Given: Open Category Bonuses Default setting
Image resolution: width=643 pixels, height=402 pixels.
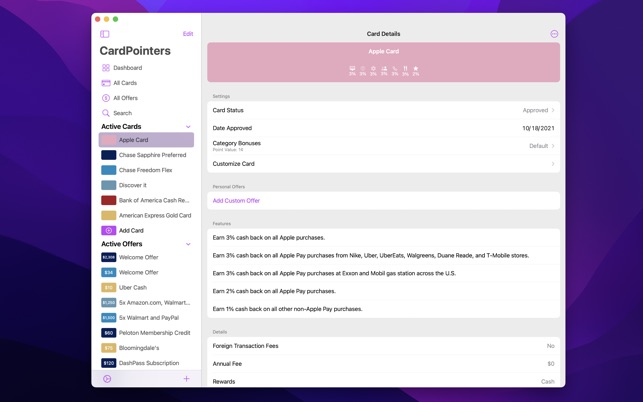Looking at the screenshot, I should point(383,146).
